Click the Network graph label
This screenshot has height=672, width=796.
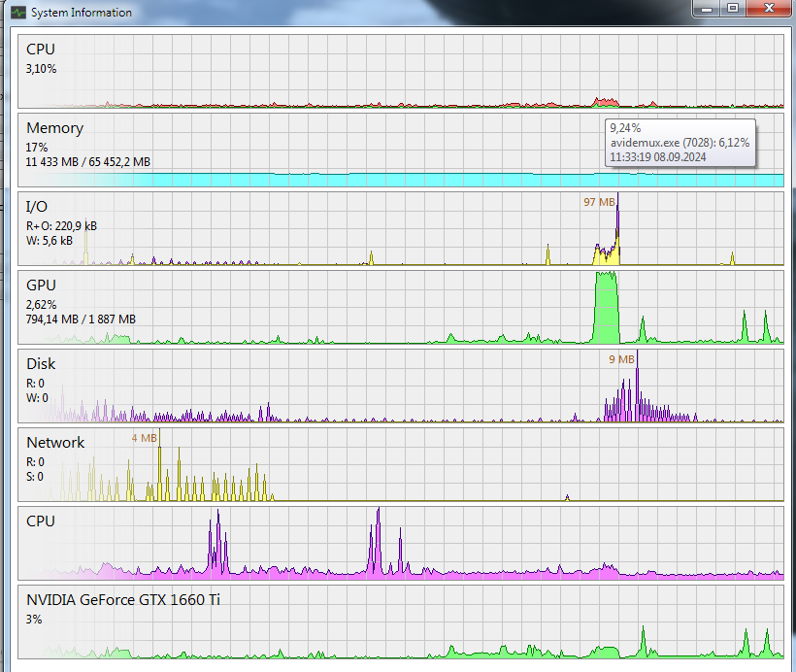click(55, 443)
